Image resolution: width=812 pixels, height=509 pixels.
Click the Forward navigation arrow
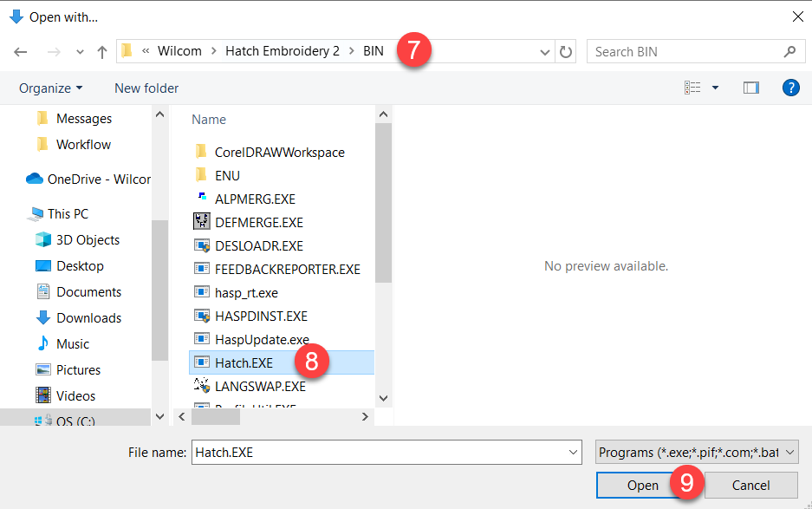(54, 52)
